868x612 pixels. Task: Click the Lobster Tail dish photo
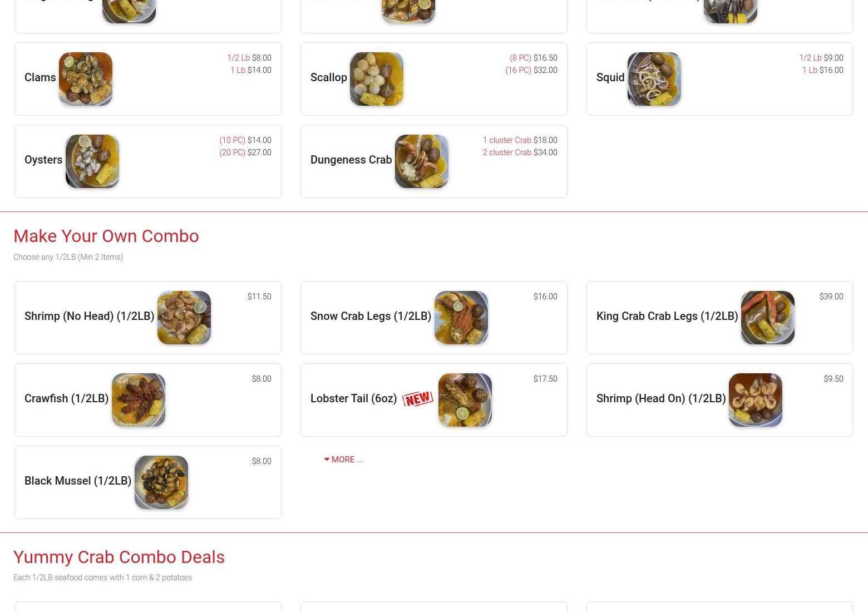point(465,400)
